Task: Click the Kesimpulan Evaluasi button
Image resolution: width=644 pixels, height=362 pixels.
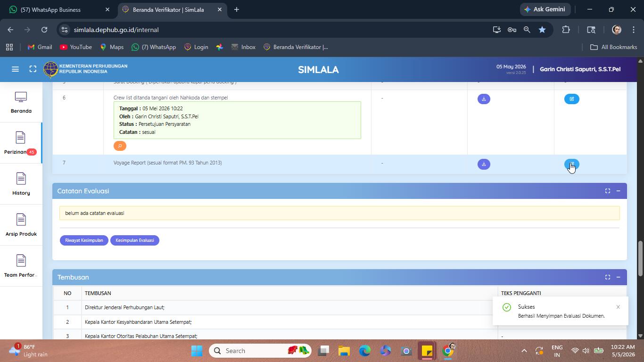Action: (x=135, y=240)
